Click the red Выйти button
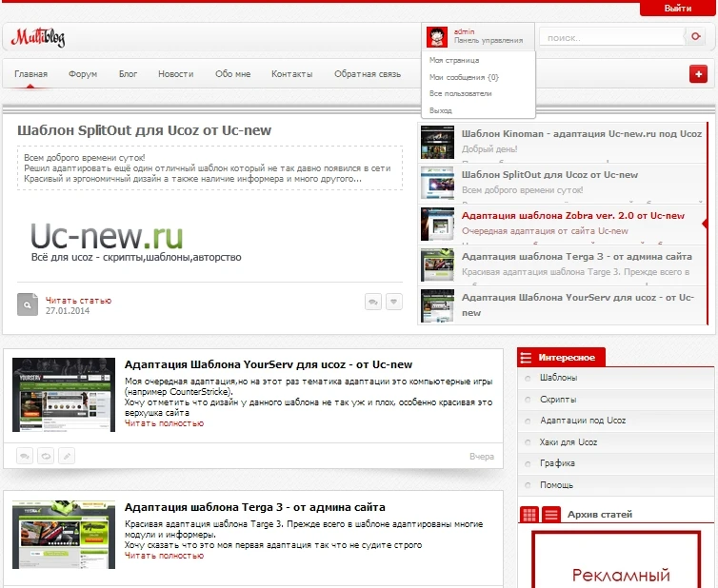Image resolution: width=718 pixels, height=588 pixels. click(x=678, y=8)
